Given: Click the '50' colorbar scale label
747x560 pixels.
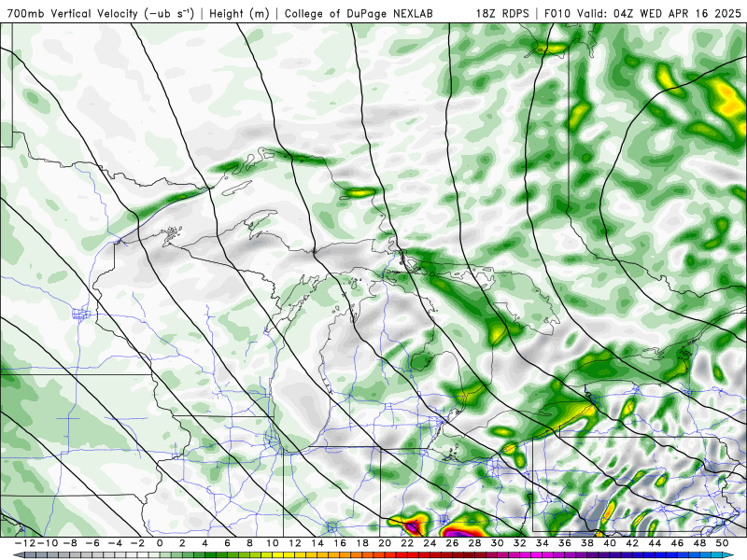Looking at the screenshot, I should tap(722, 543).
